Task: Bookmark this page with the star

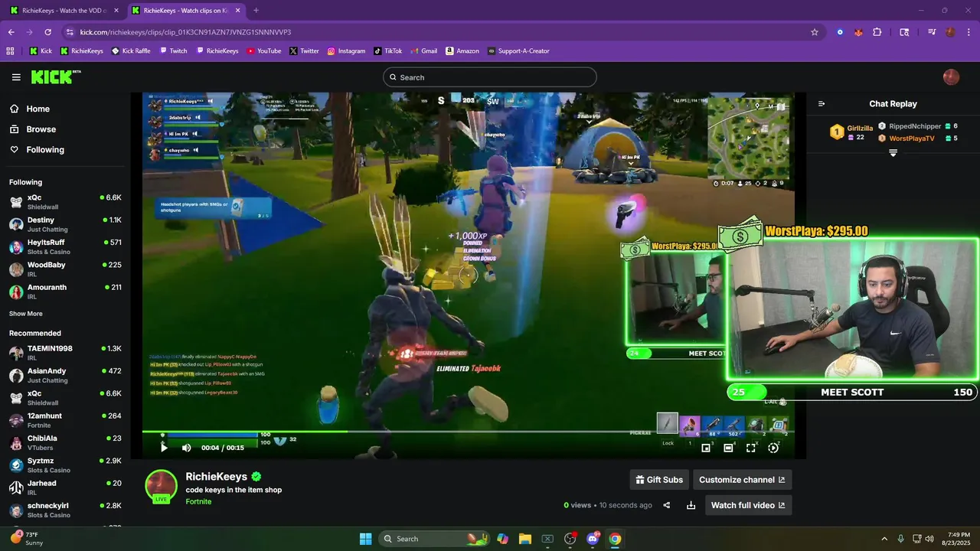Action: (x=815, y=32)
